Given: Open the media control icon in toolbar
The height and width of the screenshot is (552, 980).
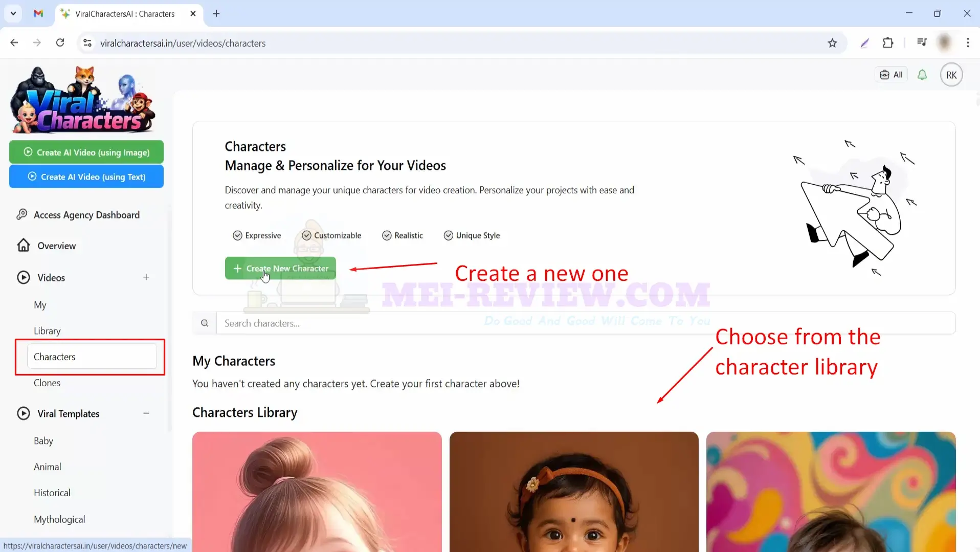Looking at the screenshot, I should [922, 42].
